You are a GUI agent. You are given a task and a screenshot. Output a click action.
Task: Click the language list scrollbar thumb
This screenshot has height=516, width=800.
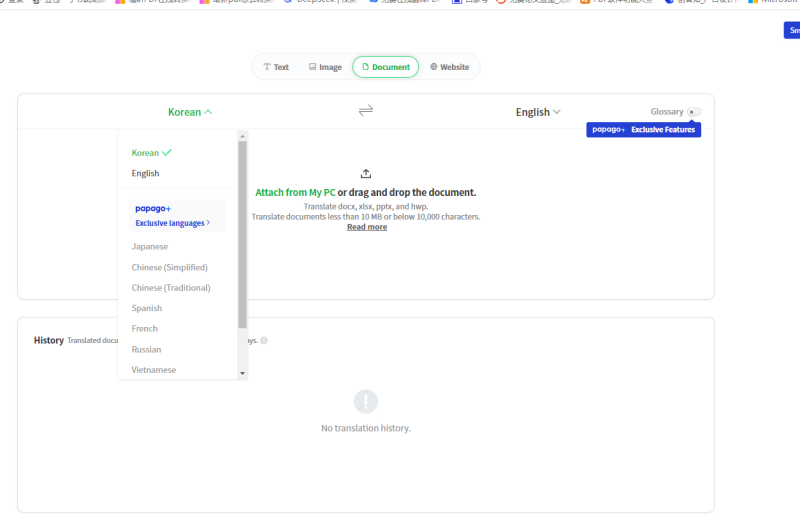[242, 235]
